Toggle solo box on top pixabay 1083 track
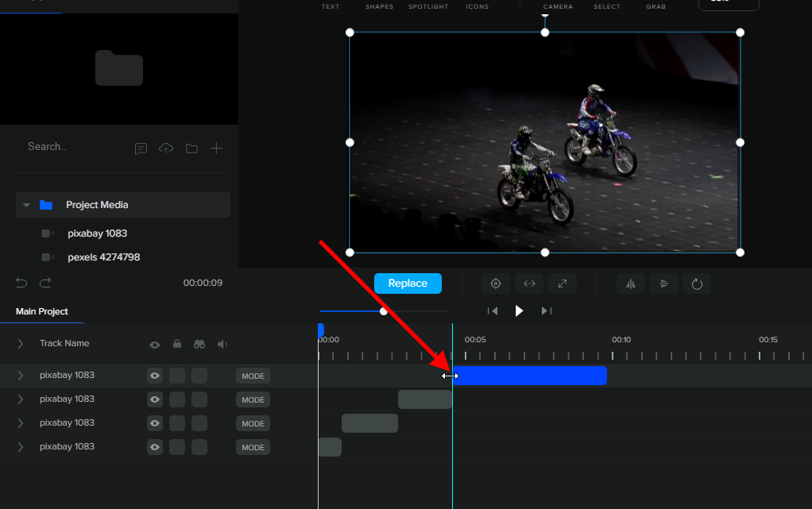812x509 pixels. 199,376
